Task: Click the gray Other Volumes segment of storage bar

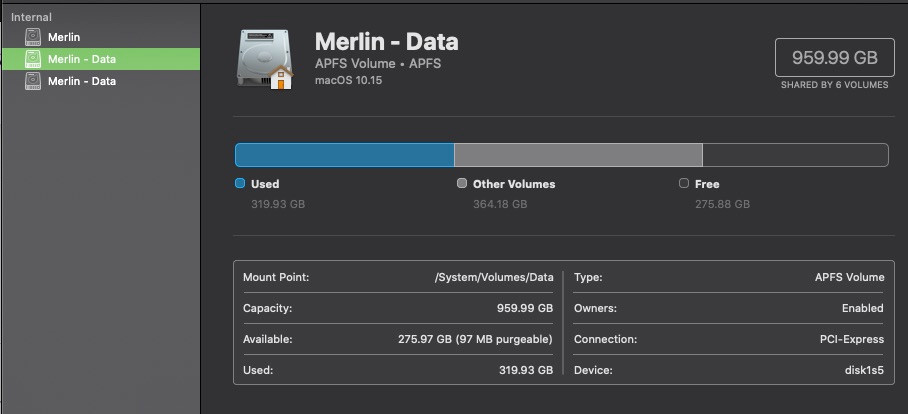Action: (x=578, y=155)
